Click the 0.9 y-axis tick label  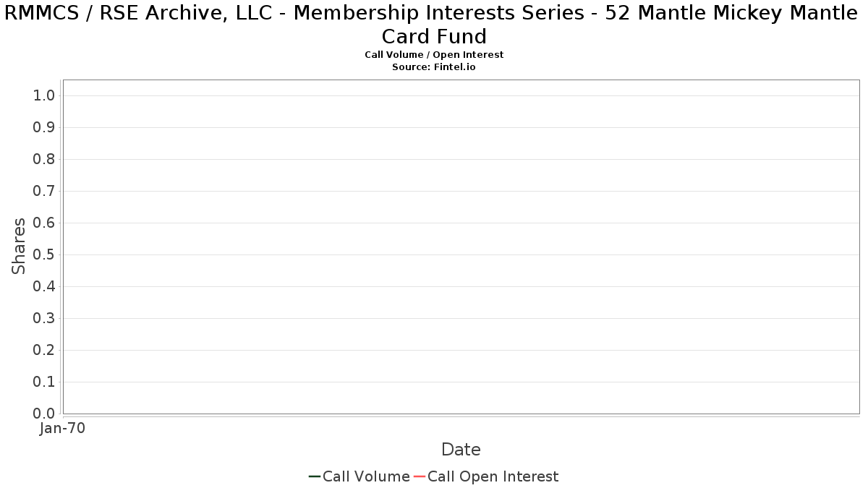tap(44, 128)
